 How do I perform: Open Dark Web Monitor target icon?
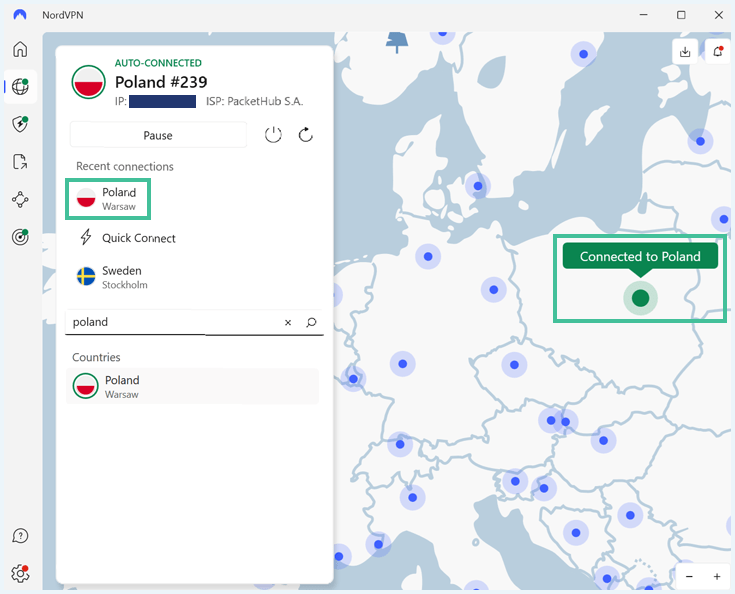[x=20, y=237]
